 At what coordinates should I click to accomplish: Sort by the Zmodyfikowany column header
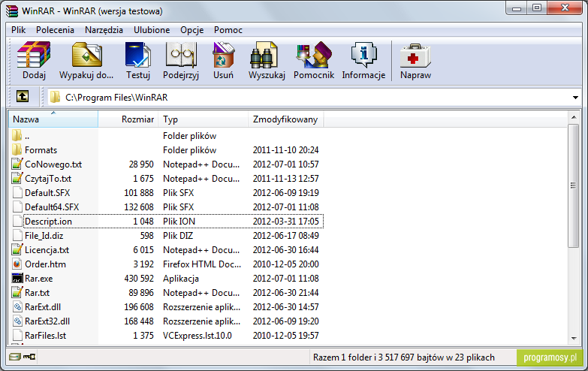pyautogui.click(x=286, y=119)
